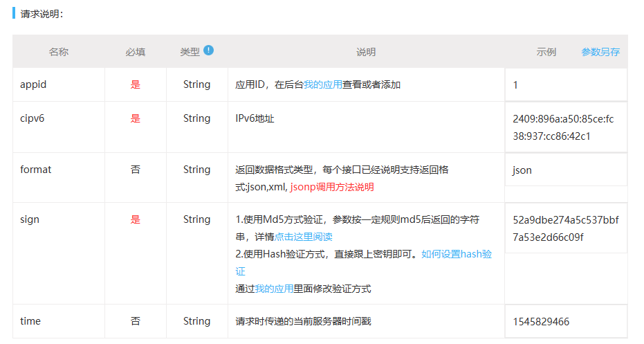The image size is (644, 344).
Task: Click String type in time row
Action: [196, 321]
